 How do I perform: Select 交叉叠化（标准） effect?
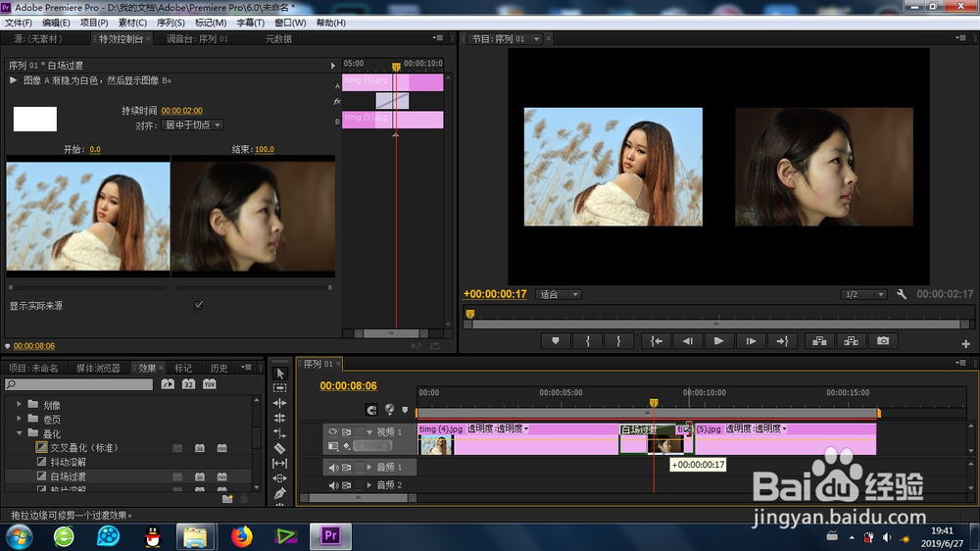[x=83, y=448]
